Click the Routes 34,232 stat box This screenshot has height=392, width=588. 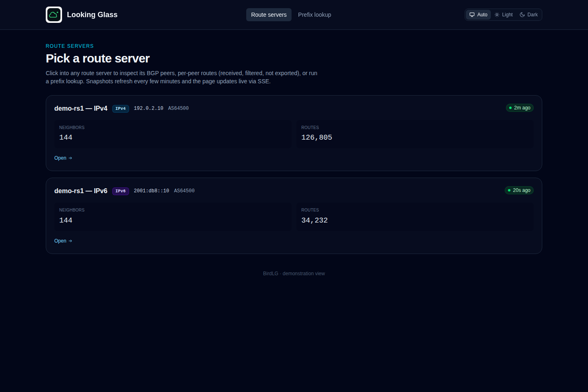pos(415,216)
